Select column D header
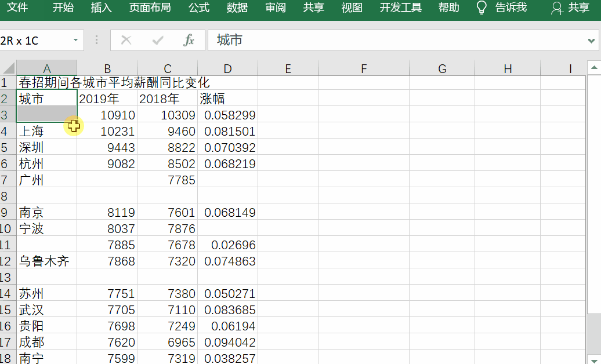This screenshot has height=364, width=601. (x=227, y=68)
